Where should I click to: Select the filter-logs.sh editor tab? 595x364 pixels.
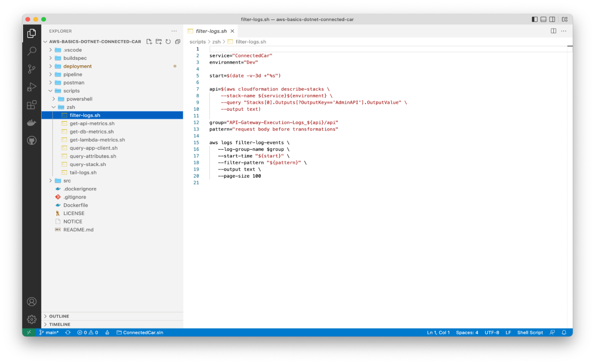pos(211,31)
